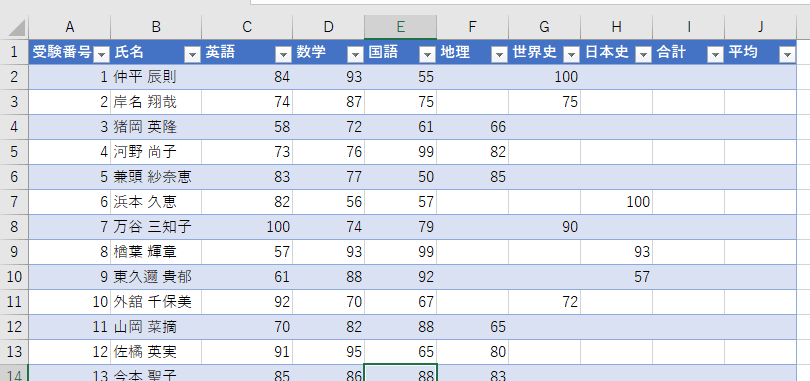The image size is (810, 381).
Task: Click 地理 score 85 for 兼頭 紗奈恵
Action: coord(472,177)
